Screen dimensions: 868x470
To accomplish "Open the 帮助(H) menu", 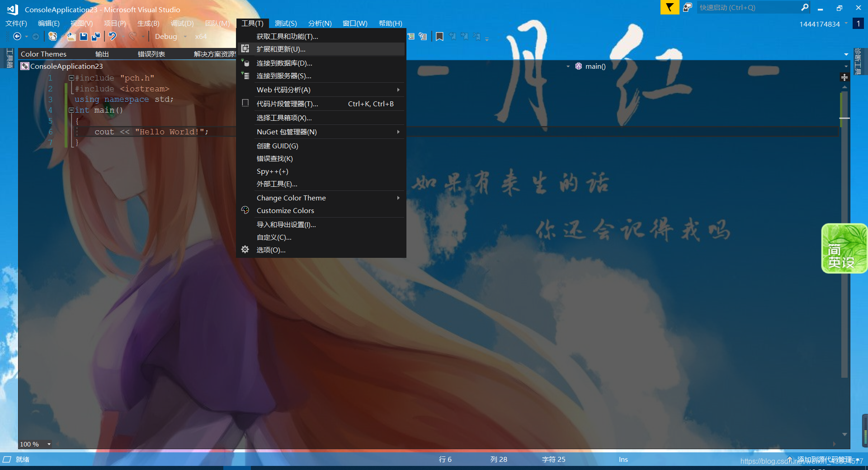I will (x=390, y=23).
